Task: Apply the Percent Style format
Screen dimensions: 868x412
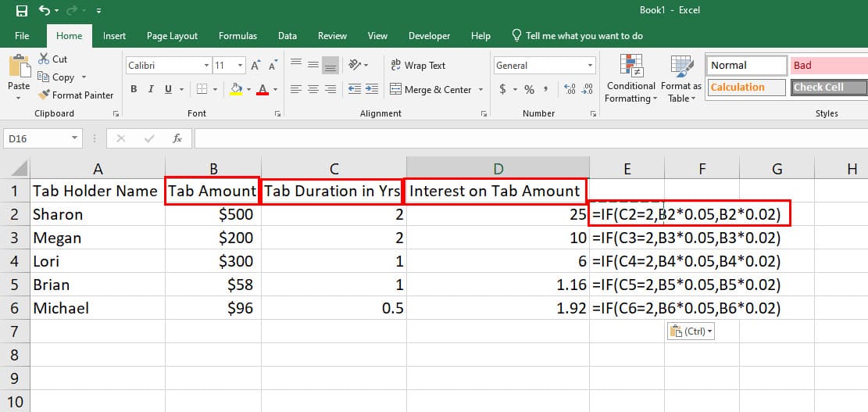Action: click(x=529, y=89)
